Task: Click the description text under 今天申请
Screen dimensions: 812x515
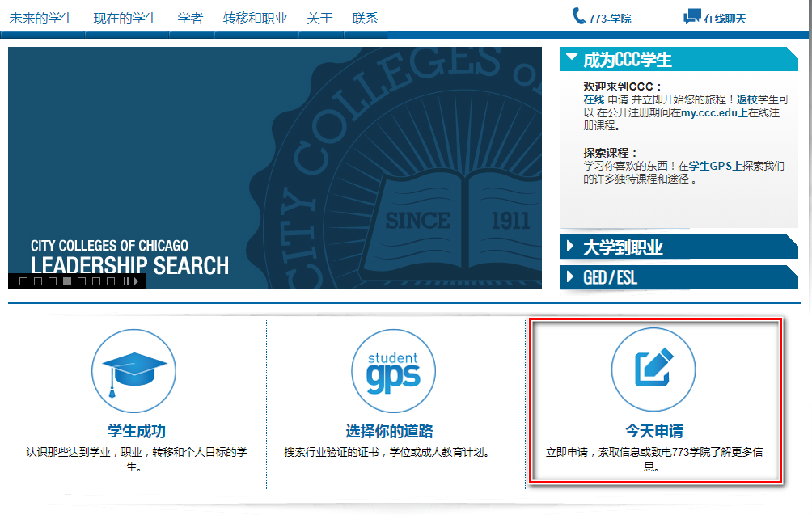Action: [x=654, y=459]
